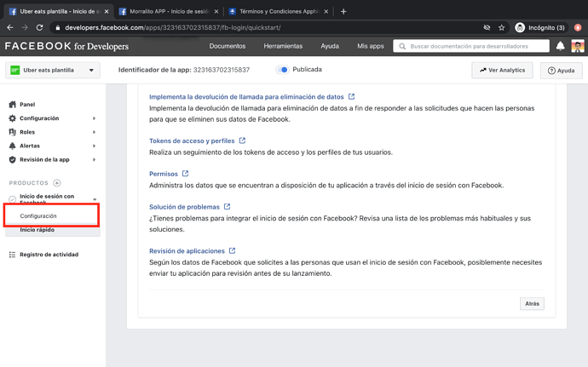The image size is (588, 367).
Task: Open a new browser tab with plus icon
Action: [x=343, y=12]
